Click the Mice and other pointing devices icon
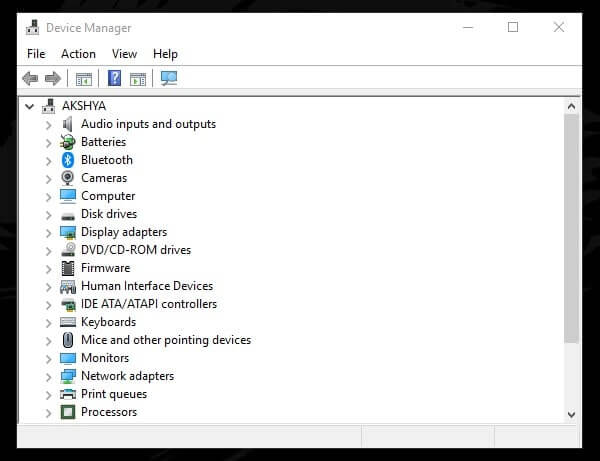The height and width of the screenshot is (461, 600). 68,340
